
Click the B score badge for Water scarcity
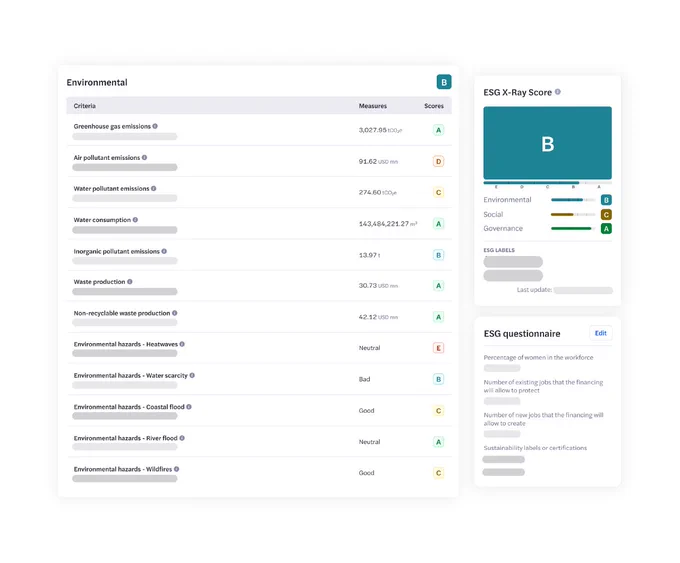(x=438, y=379)
